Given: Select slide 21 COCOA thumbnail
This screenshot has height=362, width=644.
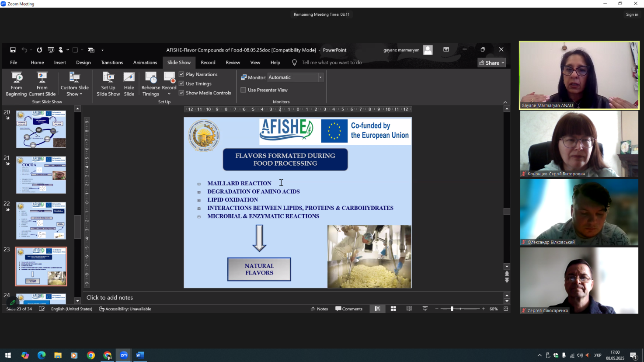Looking at the screenshot, I should [41, 175].
